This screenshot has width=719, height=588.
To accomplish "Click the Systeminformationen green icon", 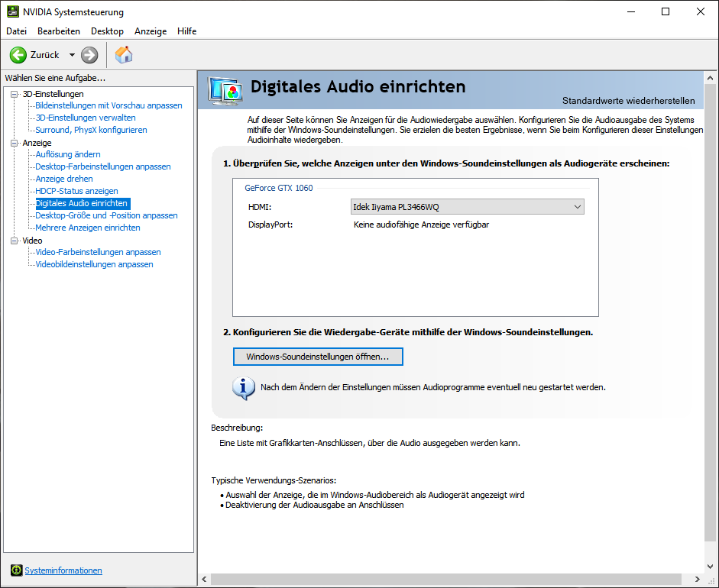I will [17, 570].
